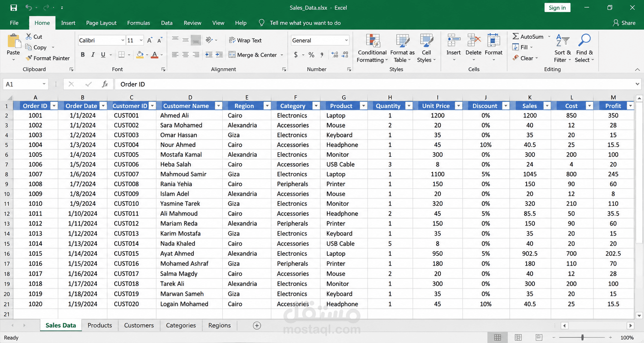Click the Fill Color paint bucket
This screenshot has height=343, width=644.
(x=140, y=55)
